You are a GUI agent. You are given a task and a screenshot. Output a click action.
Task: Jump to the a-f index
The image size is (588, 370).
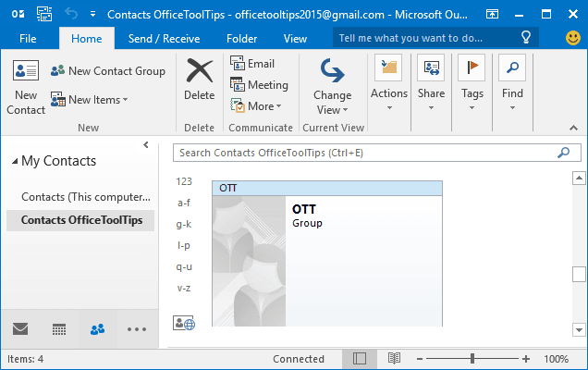tap(184, 203)
